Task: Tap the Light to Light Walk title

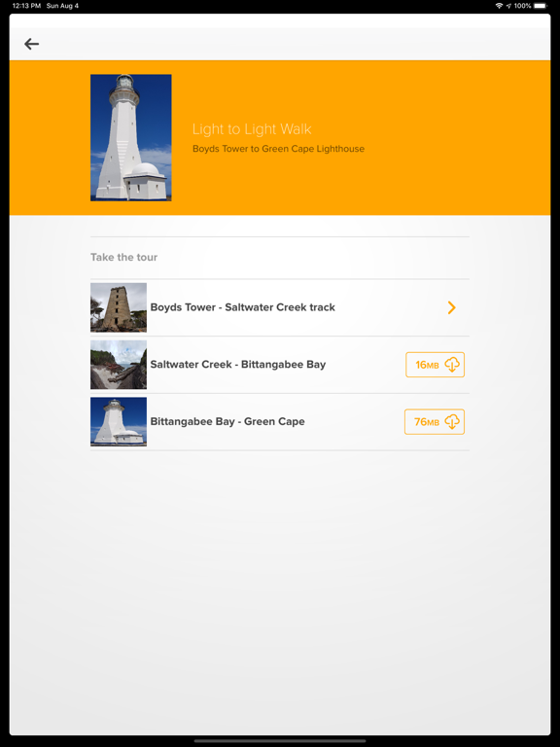Action: point(252,129)
